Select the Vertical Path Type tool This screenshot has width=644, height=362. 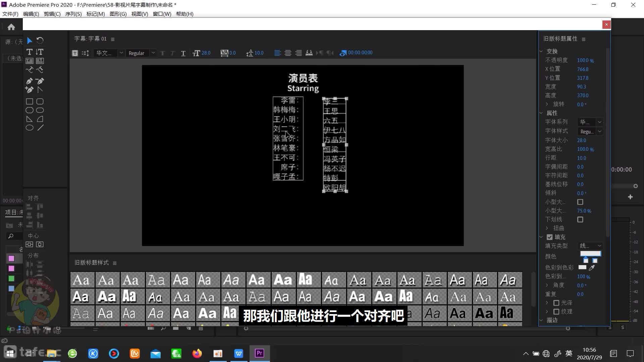click(x=40, y=70)
